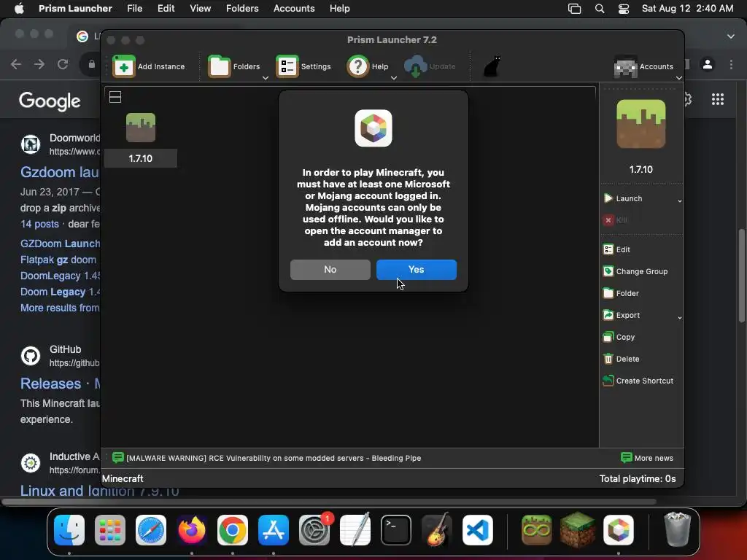The image size is (747, 560).
Task: Open Control Center in menu bar
Action: click(x=624, y=9)
